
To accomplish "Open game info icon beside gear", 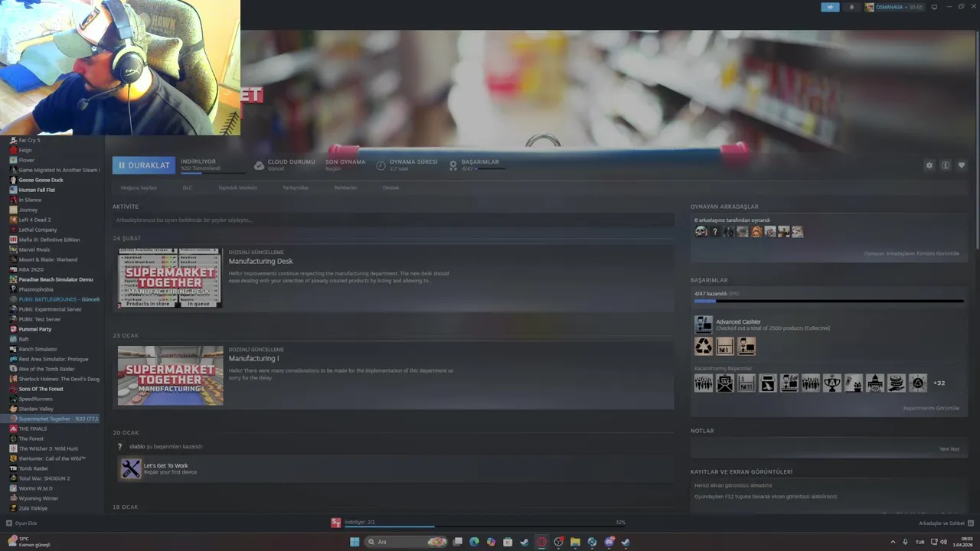I will point(946,165).
